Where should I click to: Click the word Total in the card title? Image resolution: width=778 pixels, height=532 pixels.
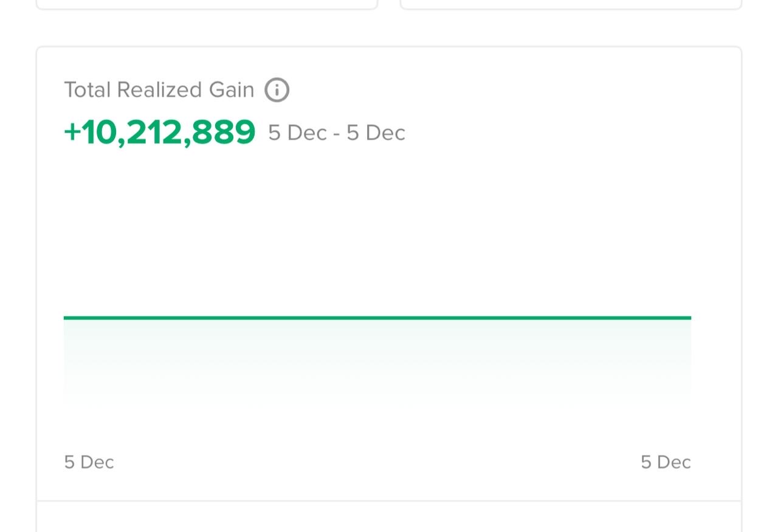coord(88,90)
